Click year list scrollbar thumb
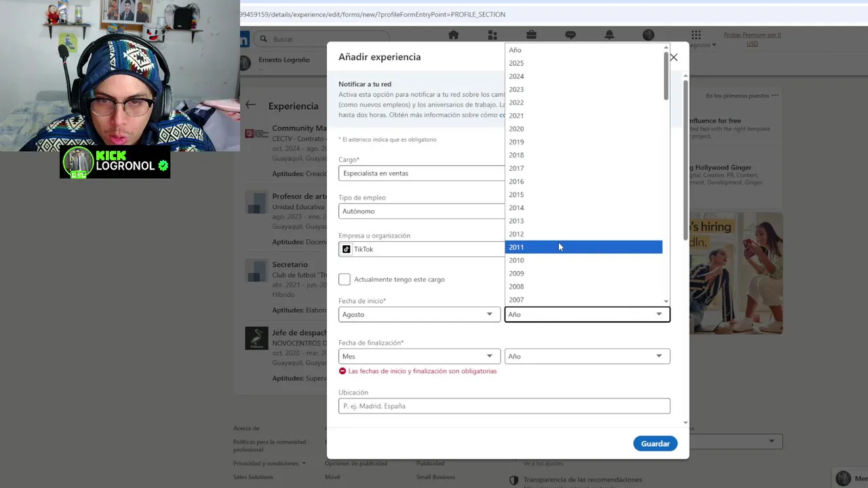Screen dimensions: 868x488 click(666, 75)
